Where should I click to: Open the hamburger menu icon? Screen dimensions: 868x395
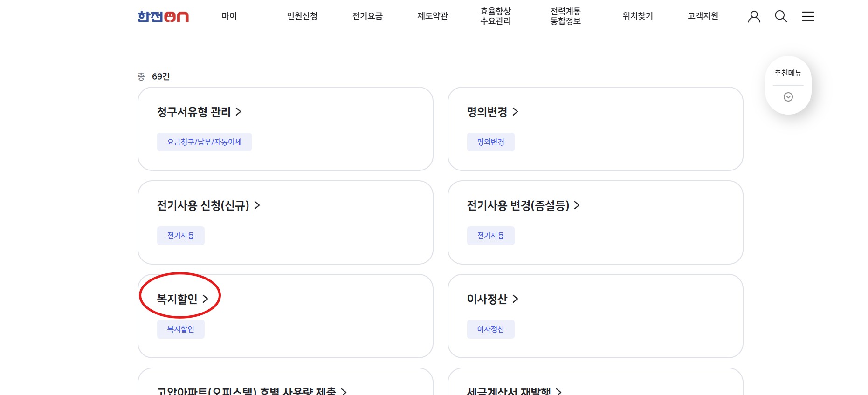(x=808, y=16)
